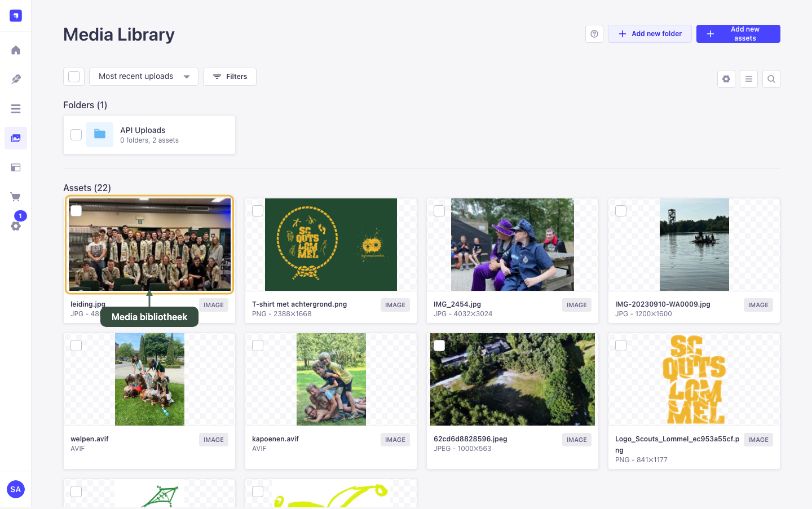Open the view settings gear icon
The height and width of the screenshot is (509, 812).
click(726, 79)
